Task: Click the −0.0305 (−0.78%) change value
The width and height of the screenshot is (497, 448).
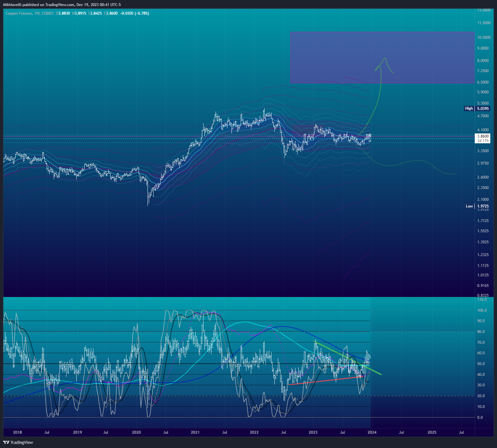Action: coord(135,13)
